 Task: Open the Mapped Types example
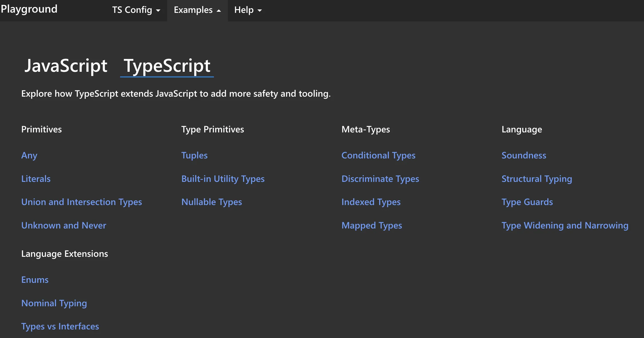click(x=372, y=226)
